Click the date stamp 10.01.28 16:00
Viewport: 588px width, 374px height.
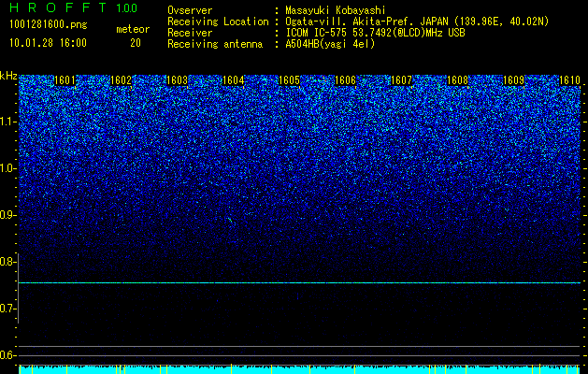[x=48, y=43]
